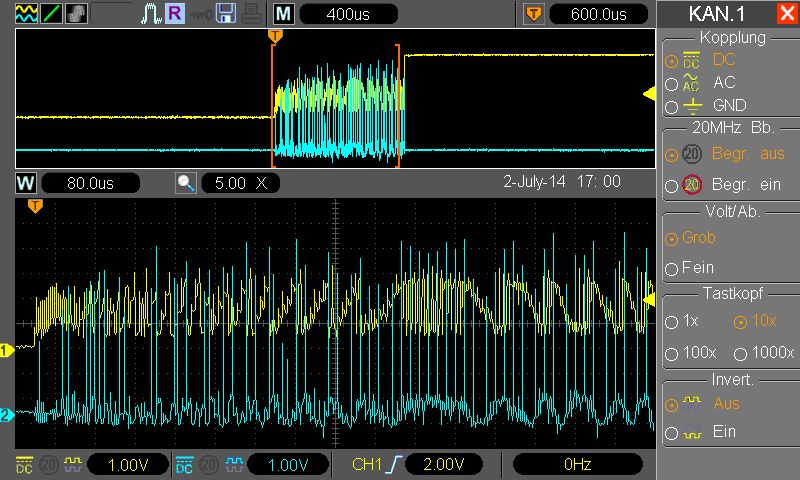This screenshot has width=800, height=480.
Task: Click the 80.0us window timebase value
Action: [x=90, y=183]
